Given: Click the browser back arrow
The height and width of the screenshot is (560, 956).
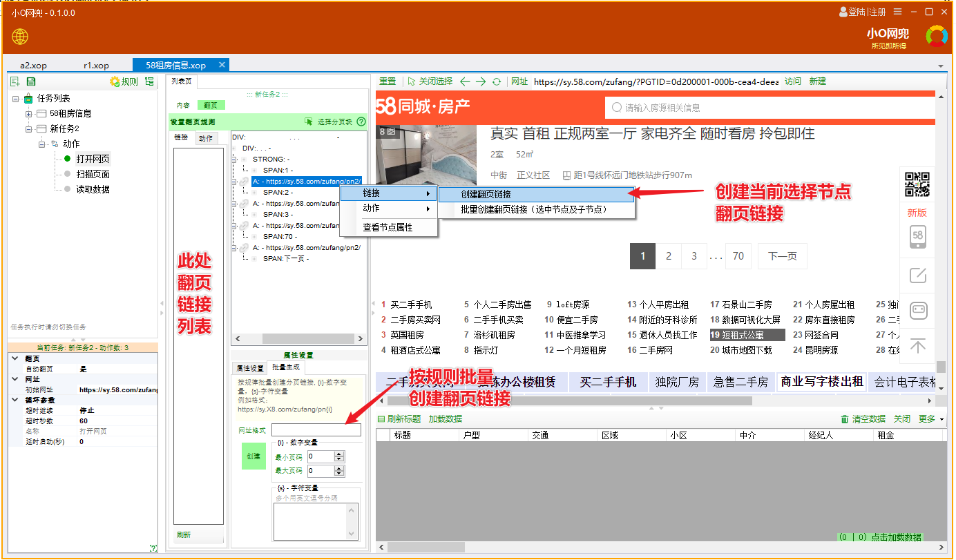Looking at the screenshot, I should click(465, 81).
